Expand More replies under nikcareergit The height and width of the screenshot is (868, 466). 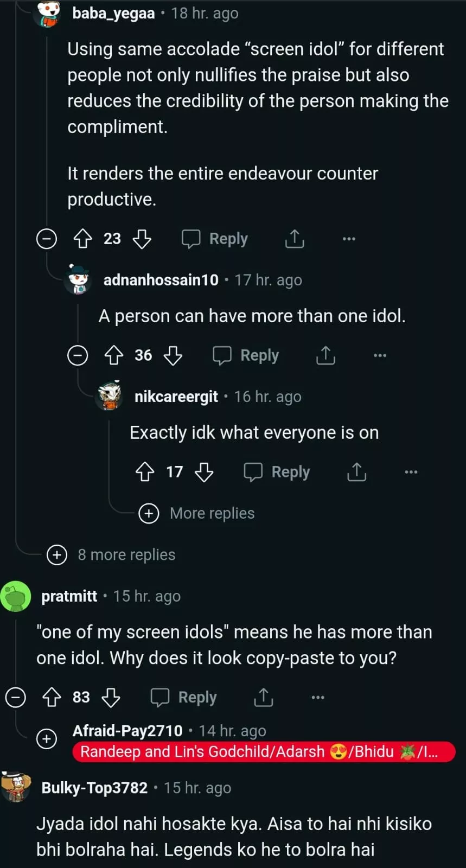[x=149, y=513]
